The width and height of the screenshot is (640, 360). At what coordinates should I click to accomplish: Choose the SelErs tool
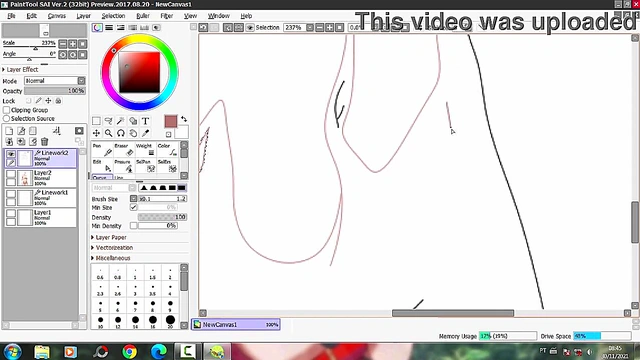click(167, 166)
